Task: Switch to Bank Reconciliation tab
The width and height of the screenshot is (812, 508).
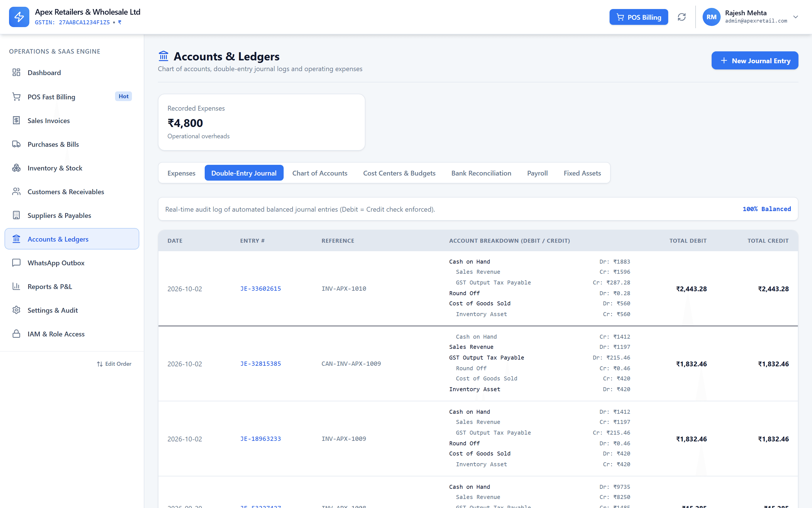Action: (481, 173)
